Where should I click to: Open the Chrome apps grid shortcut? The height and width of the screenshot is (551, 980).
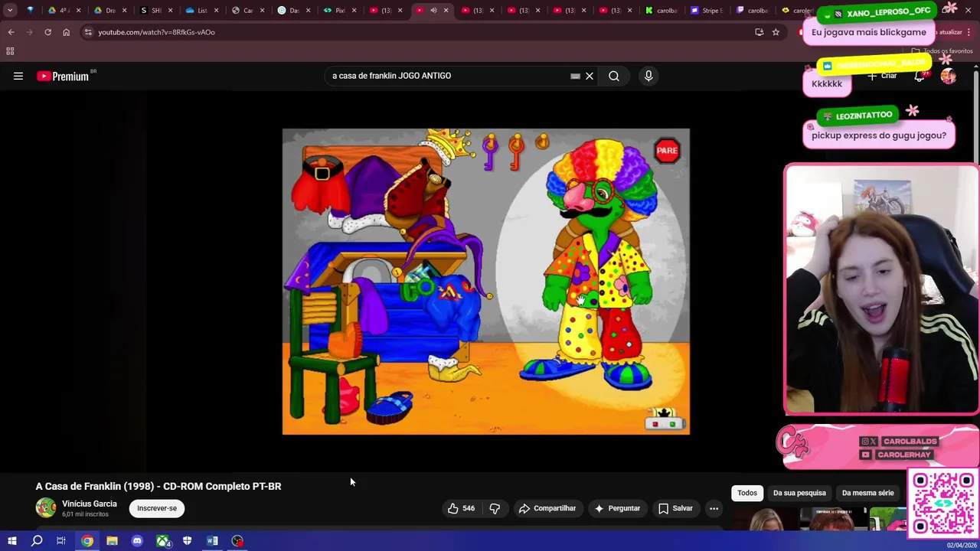point(10,51)
